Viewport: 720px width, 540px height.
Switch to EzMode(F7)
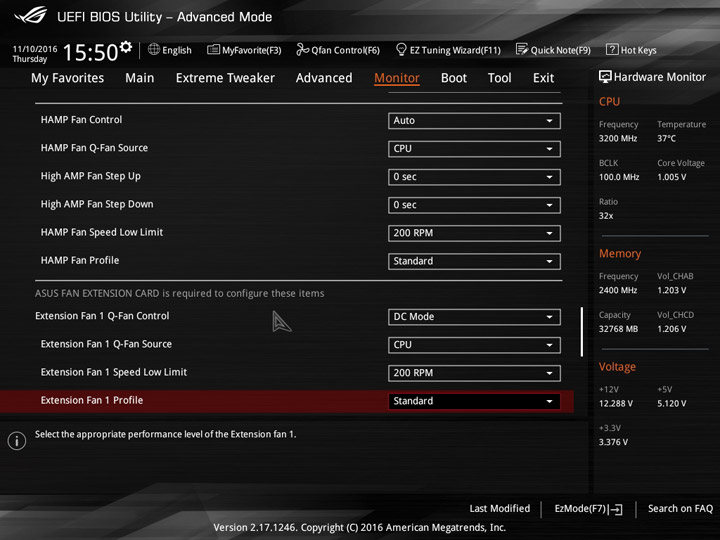tap(589, 509)
